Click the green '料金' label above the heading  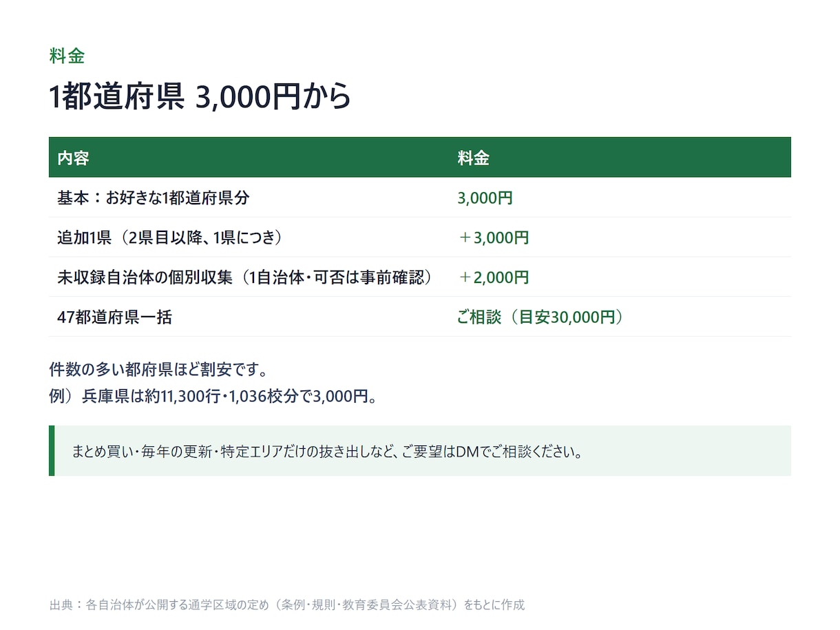point(67,56)
